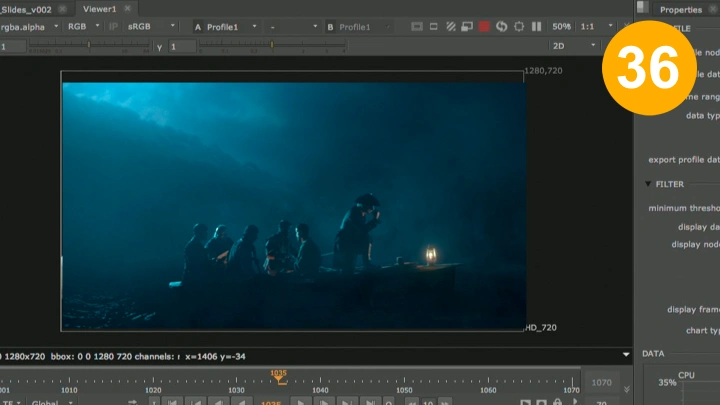
Task: Toggle the IP input process button
Action: click(x=113, y=27)
